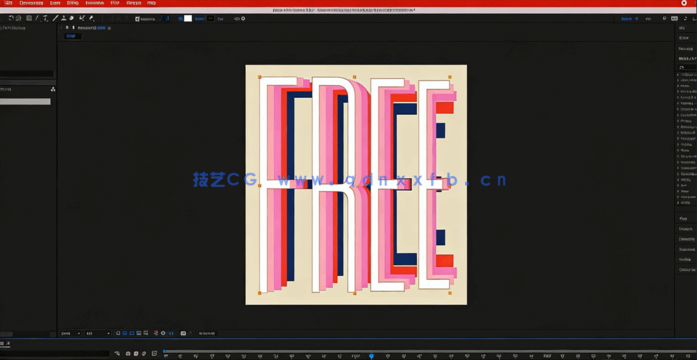The image size is (697, 360).
Task: Expand the Blur & Sharpen effects category
Action: click(678, 92)
